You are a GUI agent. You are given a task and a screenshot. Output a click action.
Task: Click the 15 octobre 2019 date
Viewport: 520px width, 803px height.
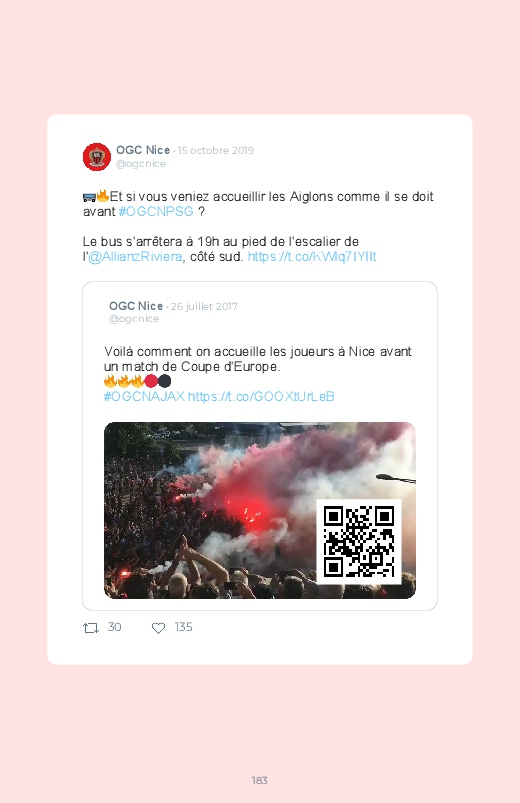[216, 151]
